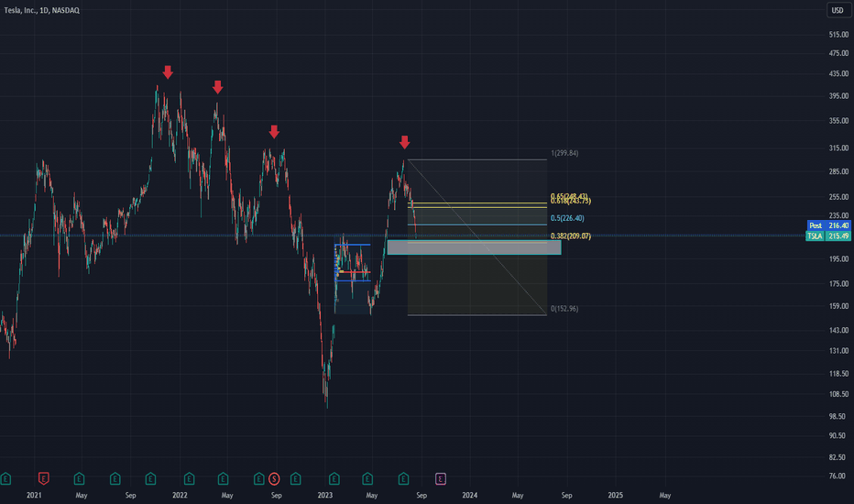Click the TSLA 215.49 price label

pyautogui.click(x=827, y=236)
